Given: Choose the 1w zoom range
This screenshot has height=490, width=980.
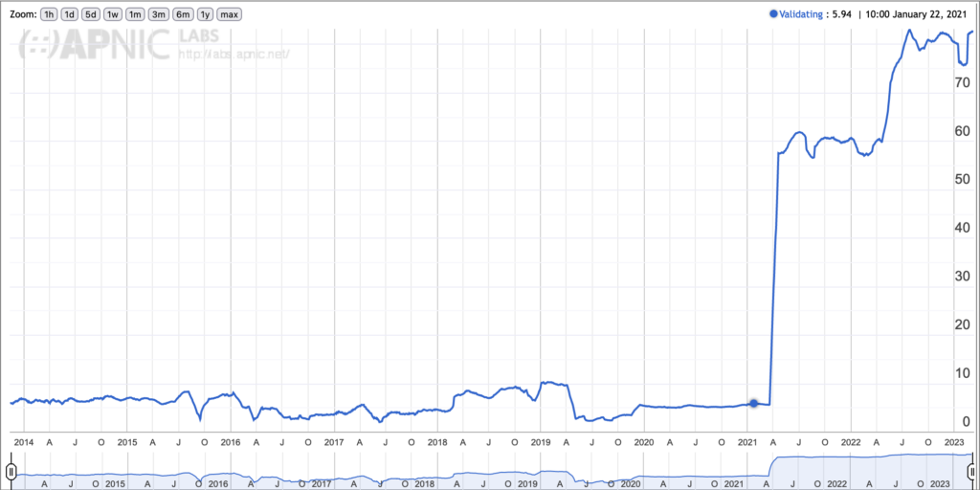Looking at the screenshot, I should [113, 14].
